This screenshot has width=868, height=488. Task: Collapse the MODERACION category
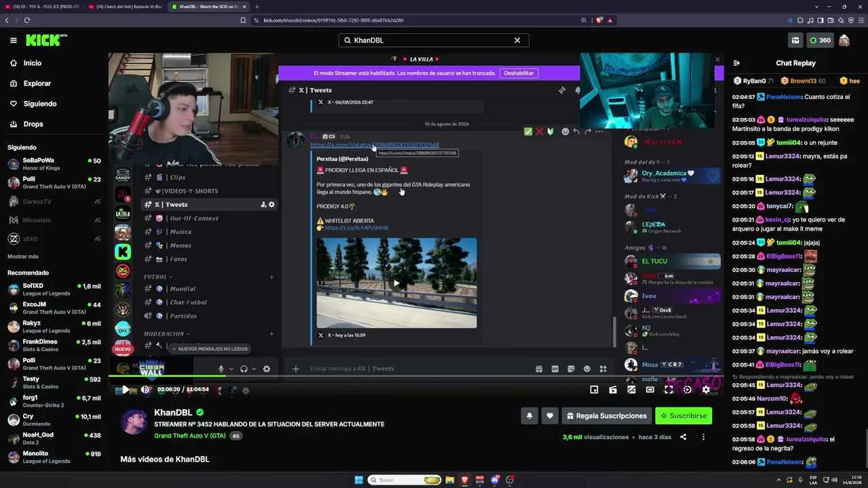coord(167,333)
